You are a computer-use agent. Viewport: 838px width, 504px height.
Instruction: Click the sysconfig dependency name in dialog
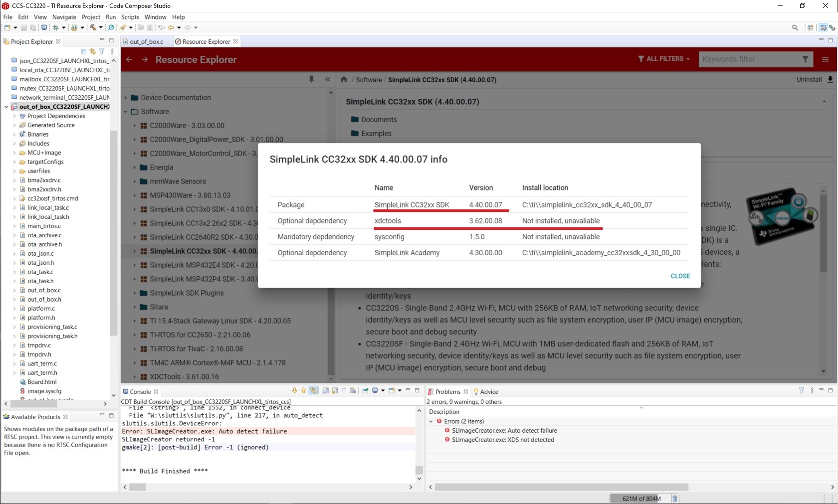(390, 237)
